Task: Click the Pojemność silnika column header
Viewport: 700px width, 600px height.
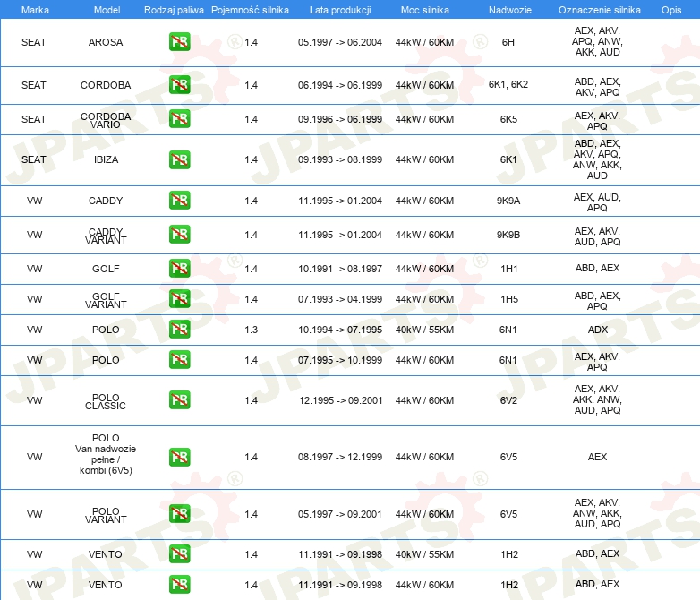Action: (250, 10)
